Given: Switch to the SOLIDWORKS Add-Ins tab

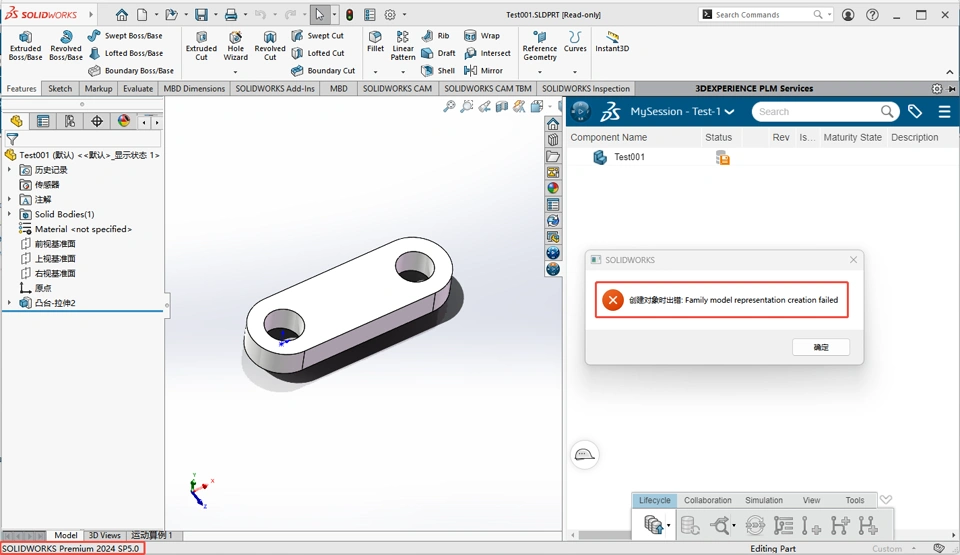Looking at the screenshot, I should pos(275,88).
